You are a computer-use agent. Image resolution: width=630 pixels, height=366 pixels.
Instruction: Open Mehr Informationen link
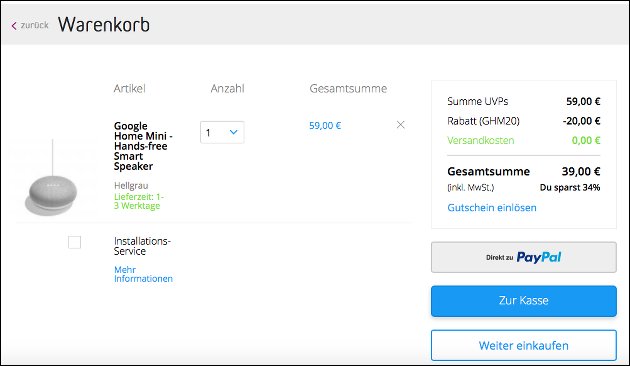[143, 274]
